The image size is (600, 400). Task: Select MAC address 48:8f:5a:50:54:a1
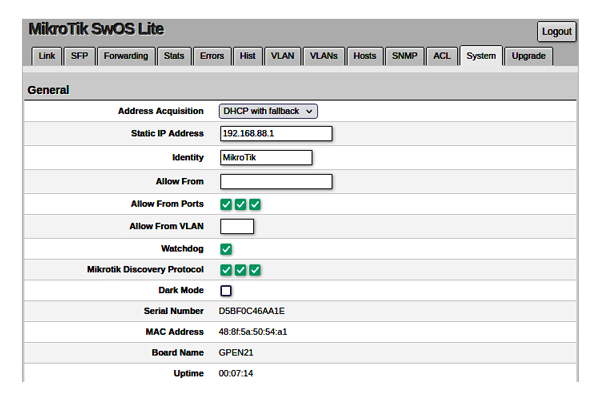253,332
